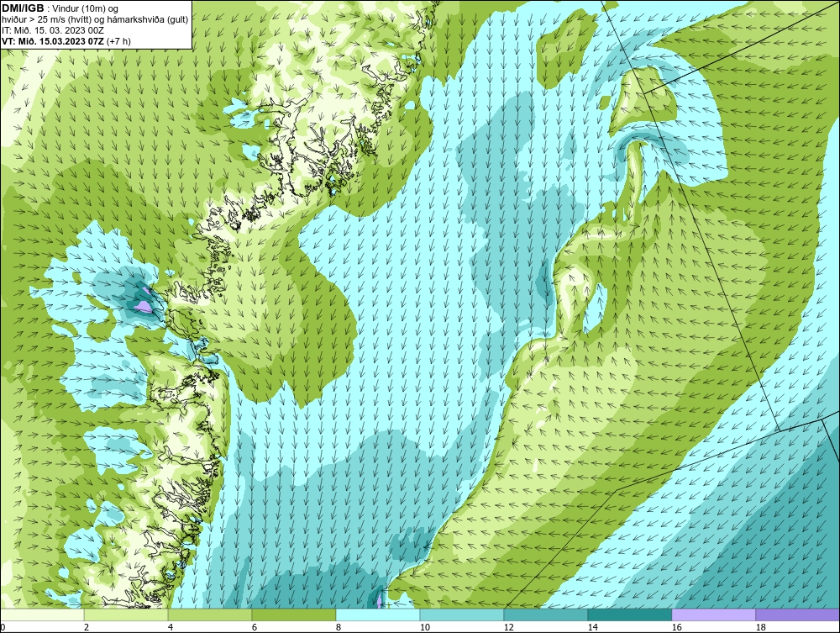This screenshot has width=840, height=633.
Task: Click the '(+7 h)' forecast offset text
Action: (119, 41)
